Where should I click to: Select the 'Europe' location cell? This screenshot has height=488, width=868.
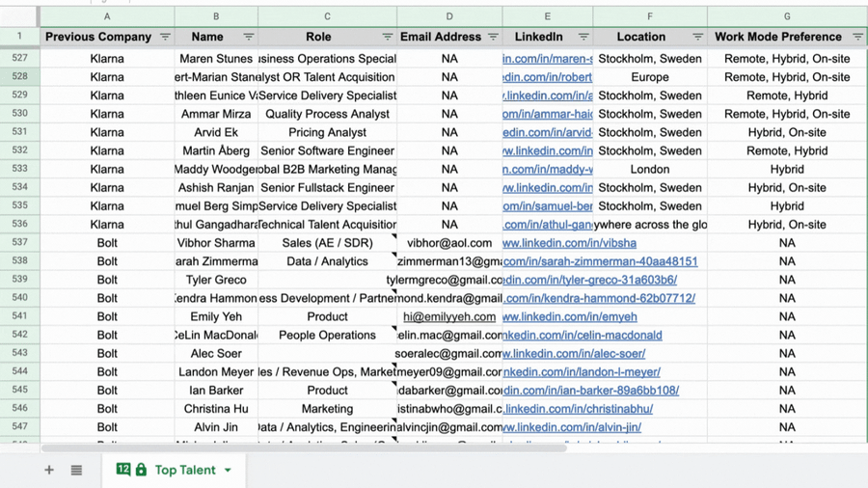pos(650,77)
